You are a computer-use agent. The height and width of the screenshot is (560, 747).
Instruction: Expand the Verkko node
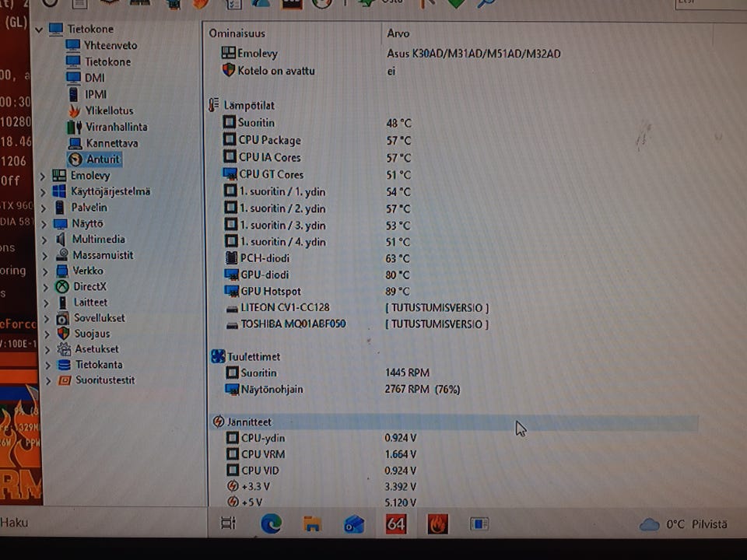coord(45,272)
